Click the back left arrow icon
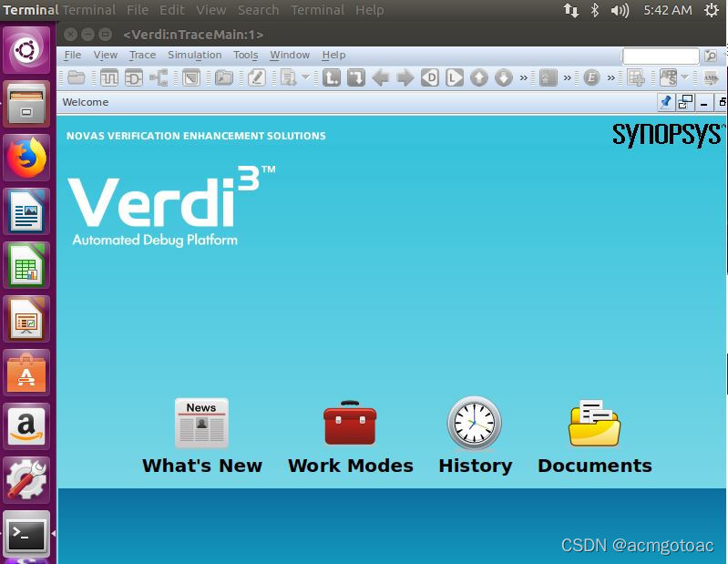The width and height of the screenshot is (728, 564). click(x=381, y=77)
